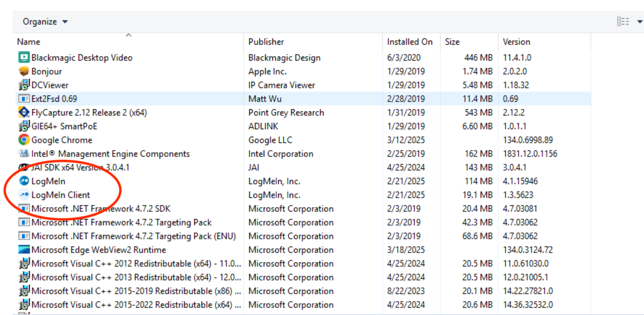Click the Blackmagic Desktop Video icon
This screenshot has height=315, width=644.
click(24, 57)
